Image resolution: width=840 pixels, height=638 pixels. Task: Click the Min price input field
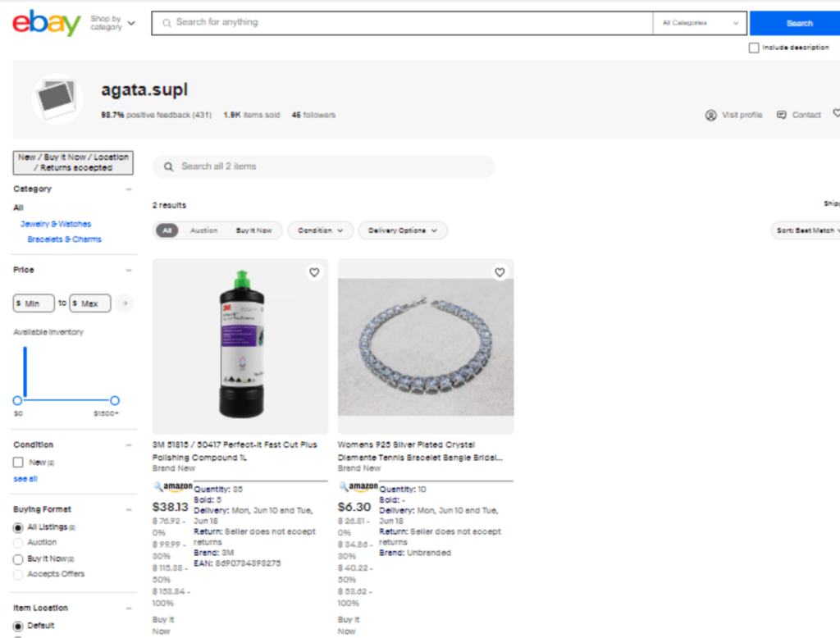click(34, 303)
